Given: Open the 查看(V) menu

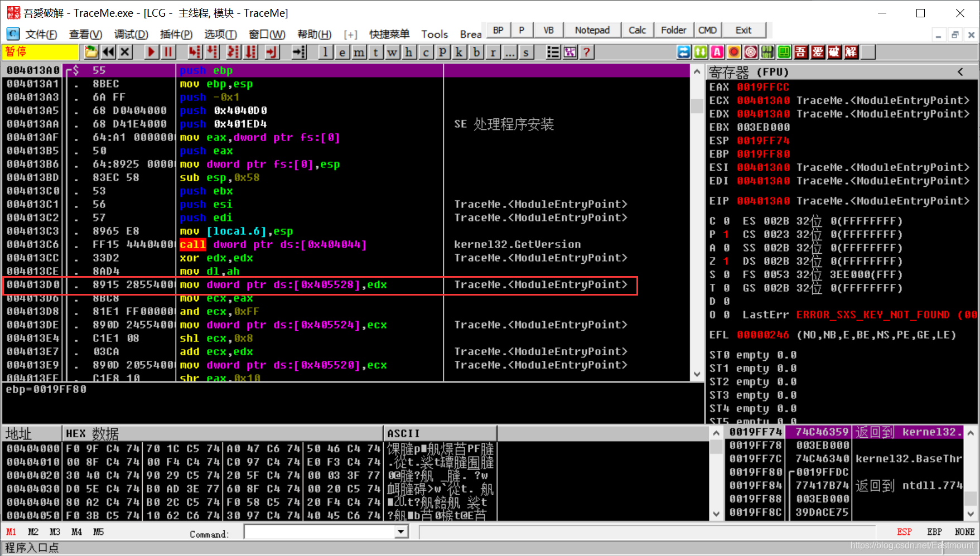Looking at the screenshot, I should click(x=85, y=35).
